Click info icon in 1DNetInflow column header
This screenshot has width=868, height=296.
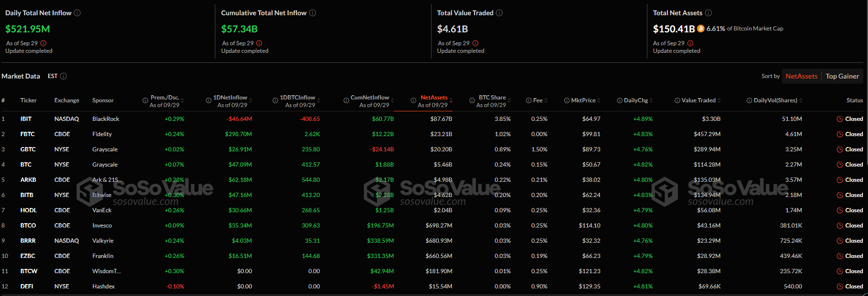(209, 100)
